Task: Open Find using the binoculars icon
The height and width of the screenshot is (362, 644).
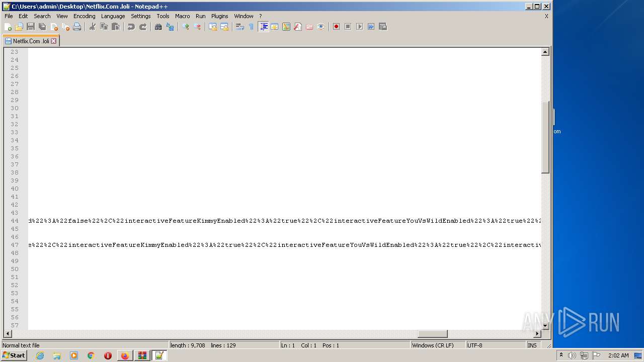Action: tap(158, 27)
